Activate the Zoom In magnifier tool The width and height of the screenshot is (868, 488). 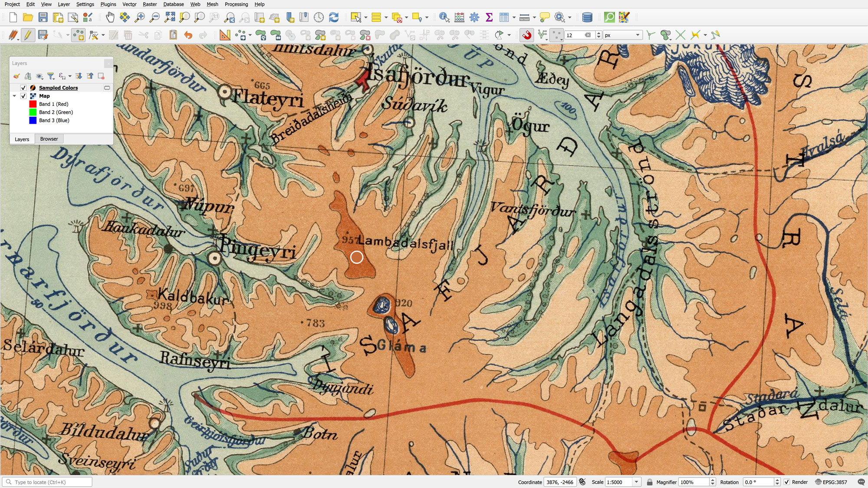[x=140, y=17]
